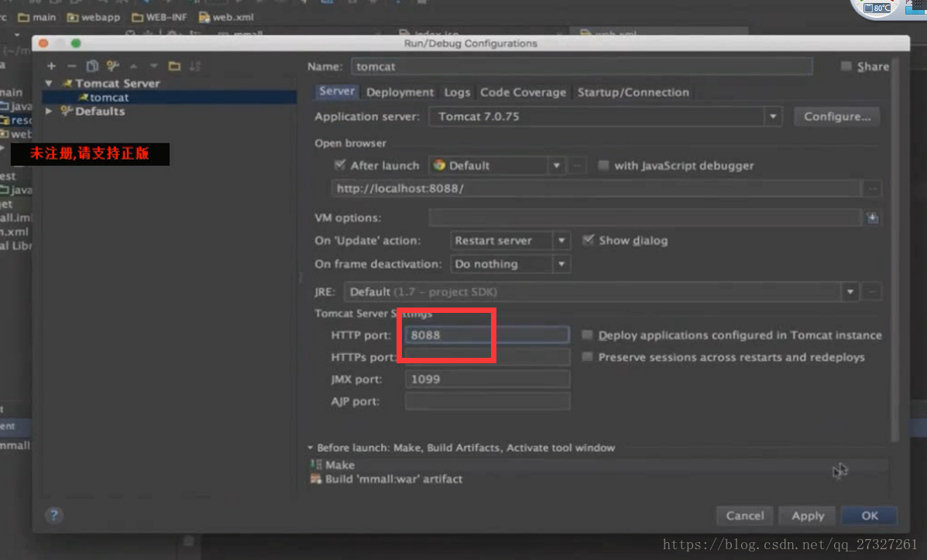Image resolution: width=927 pixels, height=560 pixels.
Task: Move the configuration up with the arrow icon
Action: pyautogui.click(x=134, y=67)
